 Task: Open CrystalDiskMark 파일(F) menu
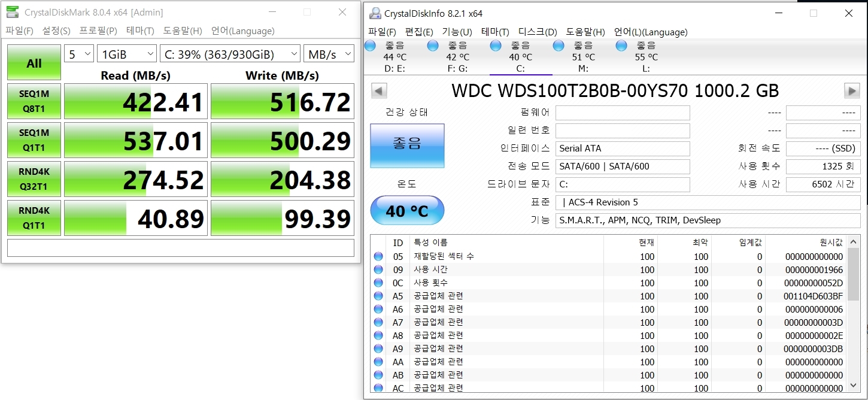pyautogui.click(x=19, y=31)
